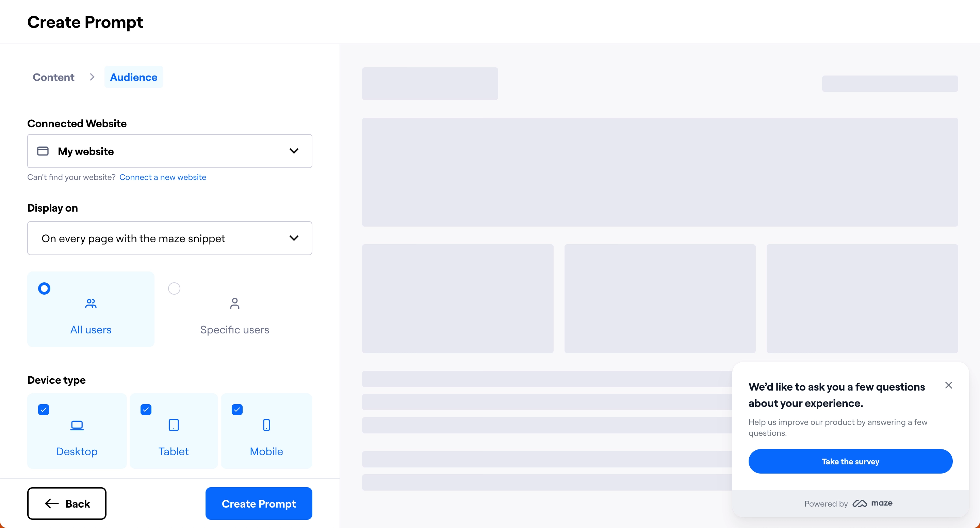
Task: Go to the Content step
Action: tap(53, 77)
